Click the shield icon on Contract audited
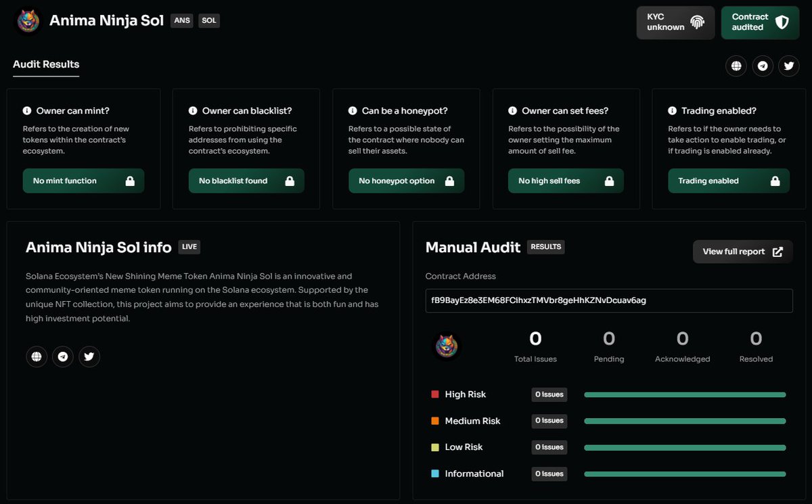The width and height of the screenshot is (812, 504). tap(782, 22)
